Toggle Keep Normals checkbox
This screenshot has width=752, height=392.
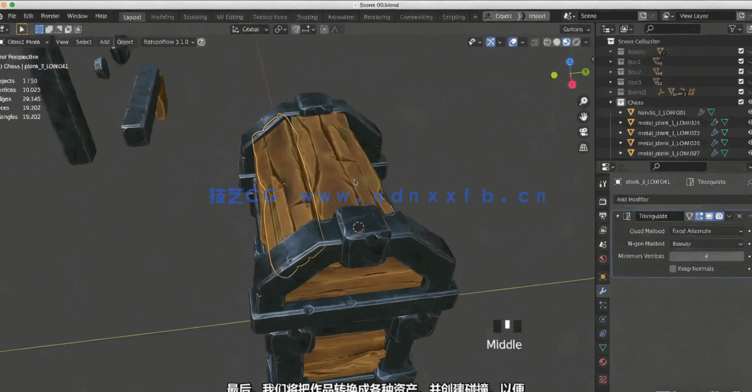672,269
